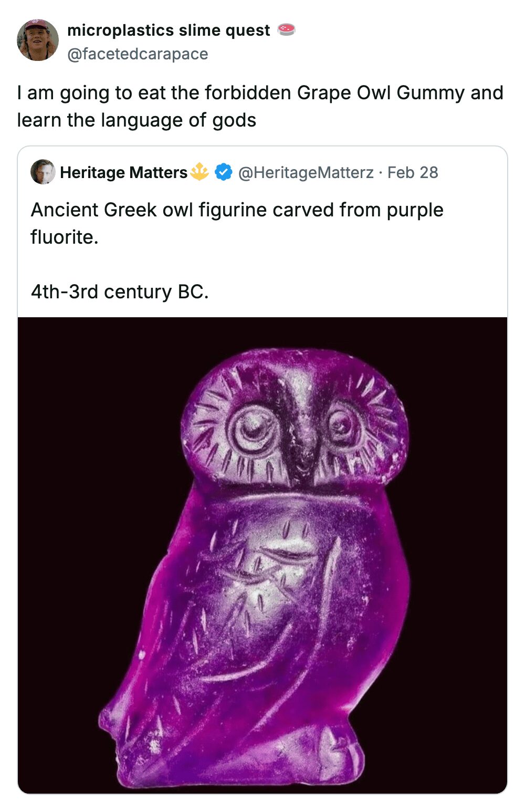Click the quoted tweet text about purple fluorite
The height and width of the screenshot is (812, 525).
[236, 222]
